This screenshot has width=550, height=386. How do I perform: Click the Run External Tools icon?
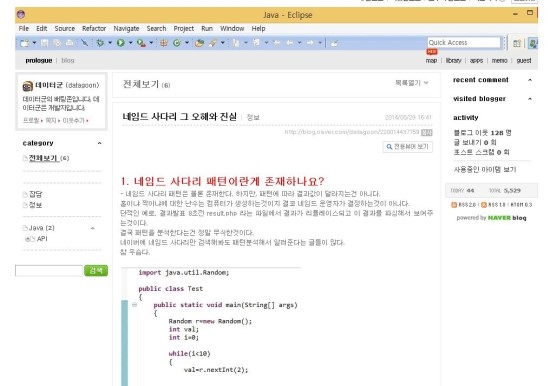[x=141, y=43]
